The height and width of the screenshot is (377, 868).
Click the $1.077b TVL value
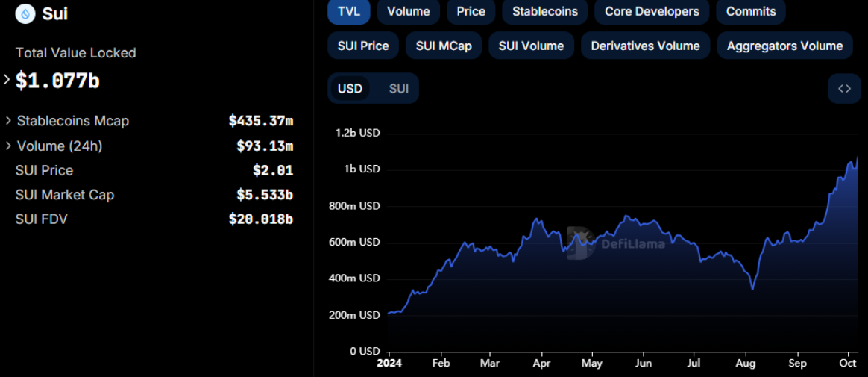point(57,81)
